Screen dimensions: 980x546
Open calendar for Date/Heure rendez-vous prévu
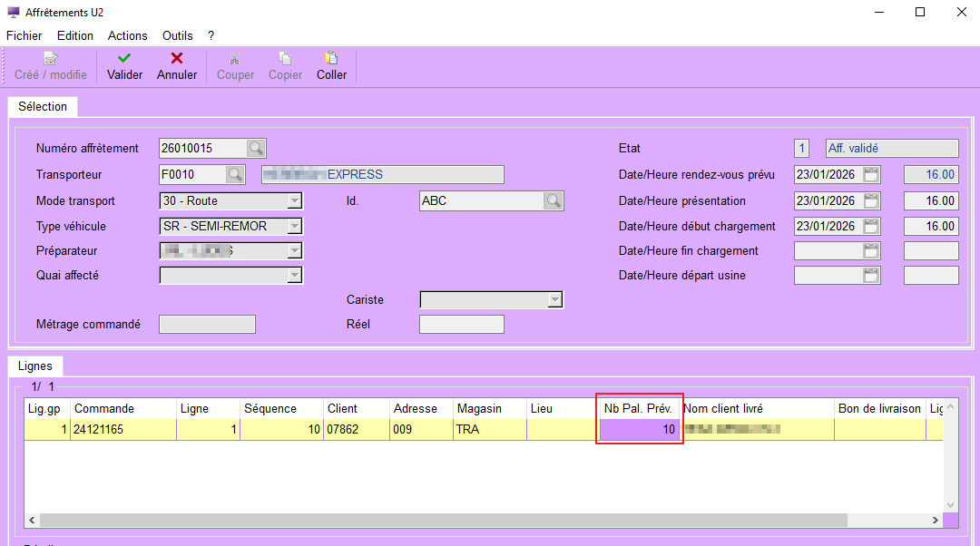(871, 174)
